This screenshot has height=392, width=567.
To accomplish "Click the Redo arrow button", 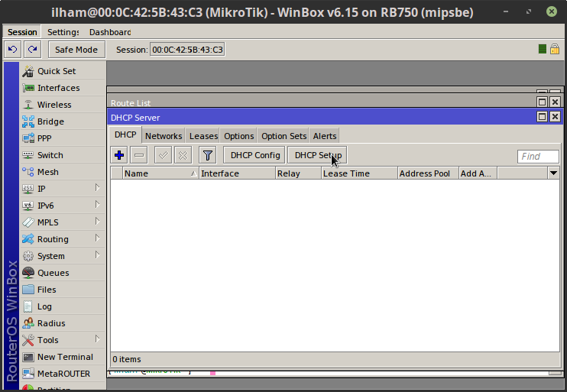I will [33, 49].
